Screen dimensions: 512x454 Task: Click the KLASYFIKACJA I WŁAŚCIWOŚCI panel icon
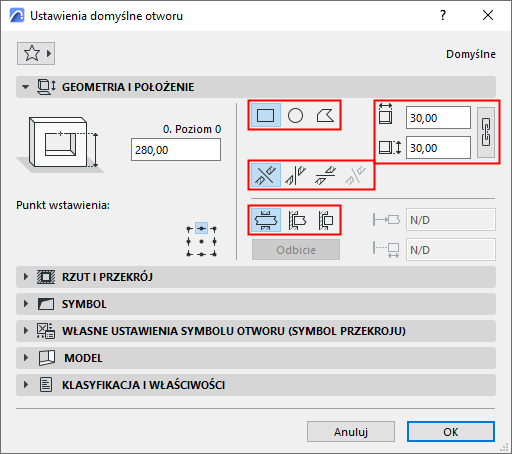[46, 385]
